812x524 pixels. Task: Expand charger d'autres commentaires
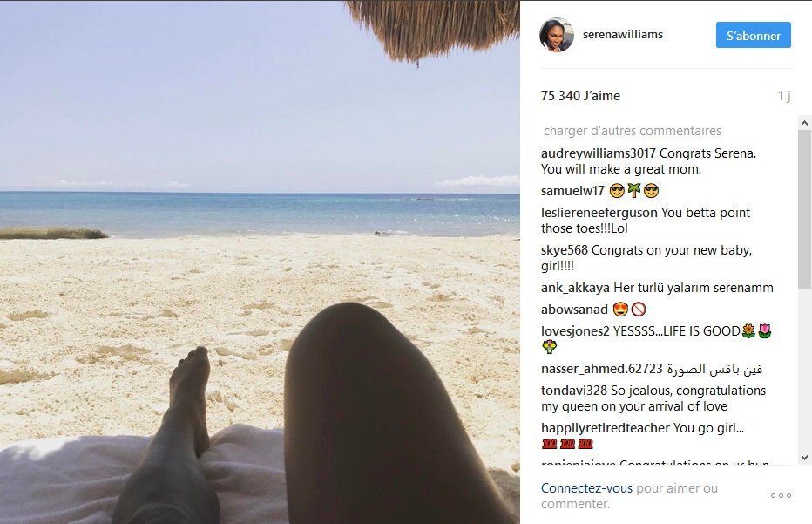[x=632, y=131]
